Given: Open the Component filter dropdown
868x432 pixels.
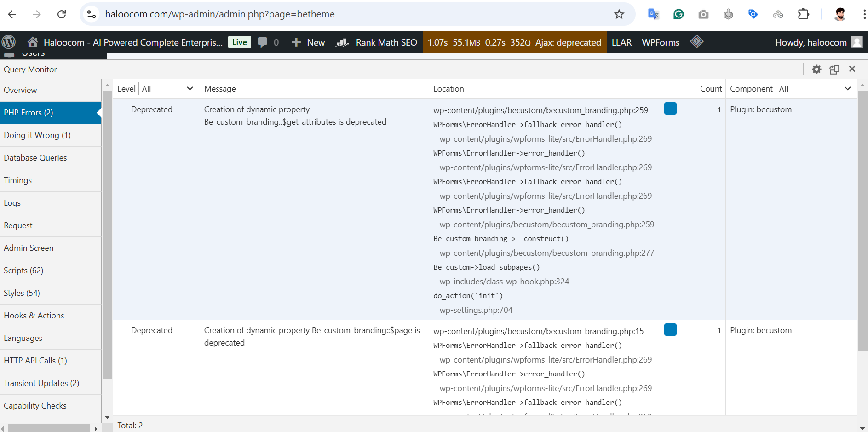Looking at the screenshot, I should 815,89.
